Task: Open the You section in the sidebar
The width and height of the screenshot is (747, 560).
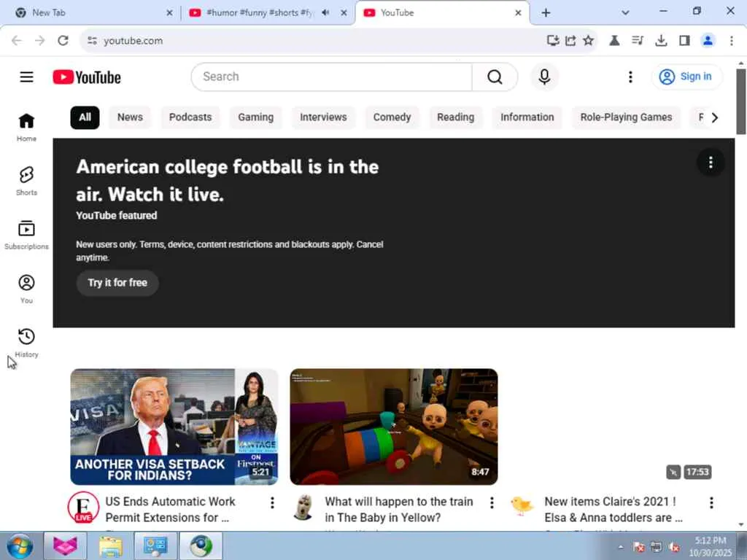Action: [27, 289]
